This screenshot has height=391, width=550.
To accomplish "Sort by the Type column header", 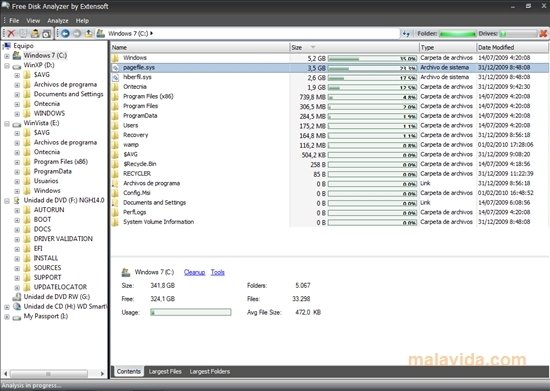I will tap(448, 47).
